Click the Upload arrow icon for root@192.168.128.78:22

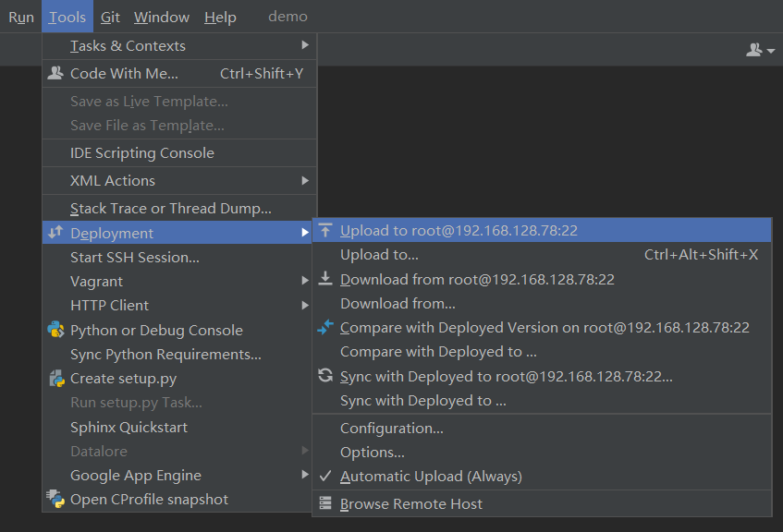click(x=325, y=230)
